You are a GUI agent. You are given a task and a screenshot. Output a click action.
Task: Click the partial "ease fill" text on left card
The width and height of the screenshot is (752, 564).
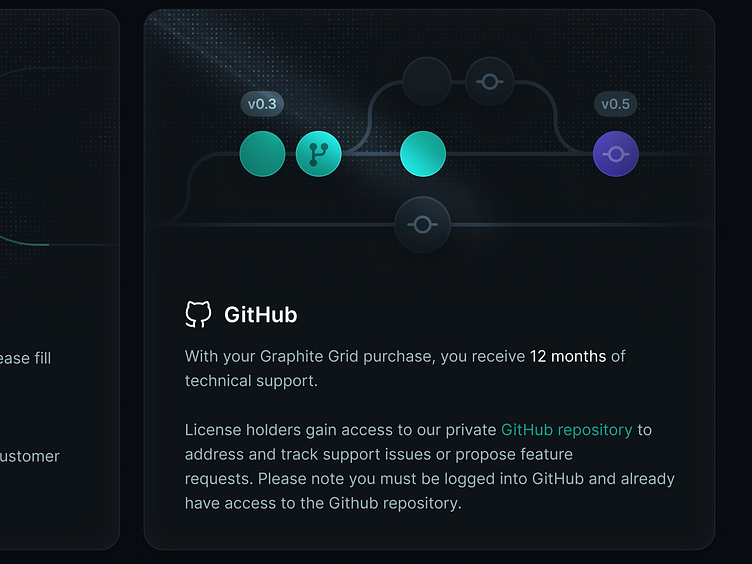pos(25,358)
